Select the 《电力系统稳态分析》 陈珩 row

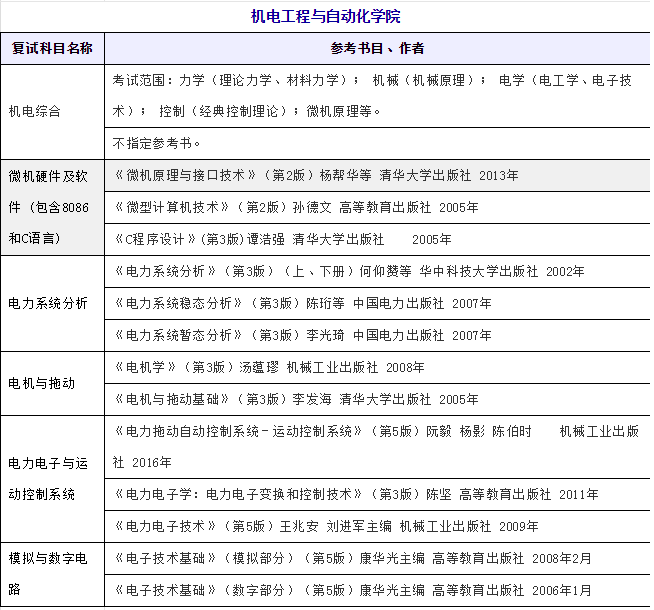click(x=303, y=303)
